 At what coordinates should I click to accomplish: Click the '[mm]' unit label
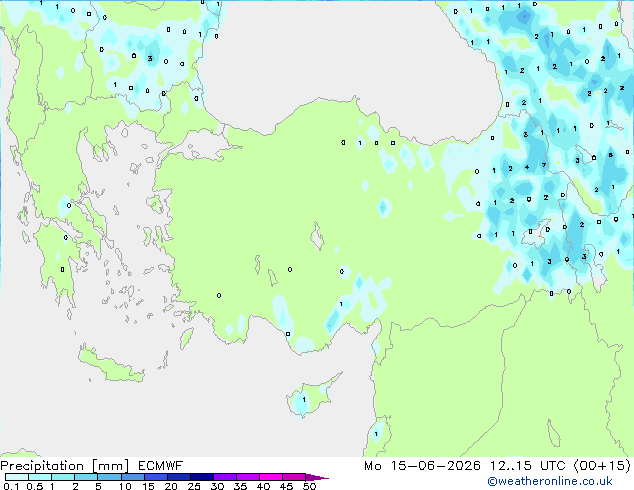click(110, 466)
